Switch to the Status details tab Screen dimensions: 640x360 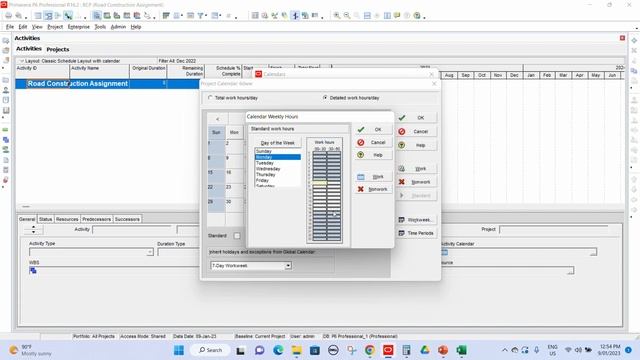point(46,219)
